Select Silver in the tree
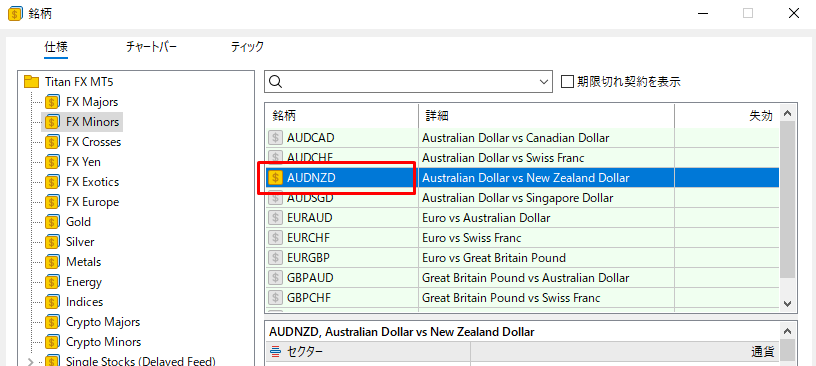816x366 pixels. tap(80, 242)
